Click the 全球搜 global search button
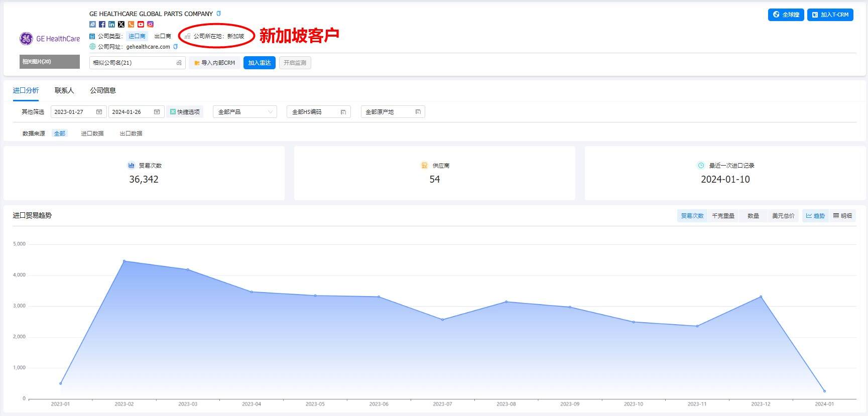The image size is (868, 416). tap(786, 15)
